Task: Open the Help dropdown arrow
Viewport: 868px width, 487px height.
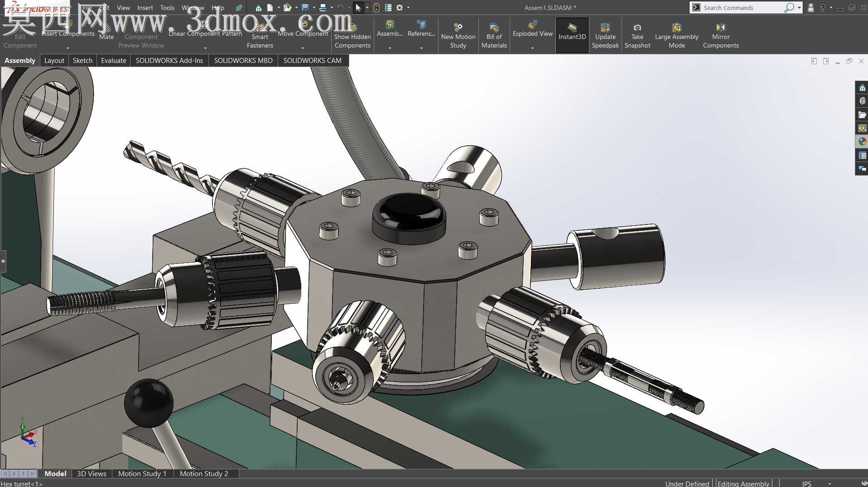Action: pyautogui.click(x=831, y=8)
